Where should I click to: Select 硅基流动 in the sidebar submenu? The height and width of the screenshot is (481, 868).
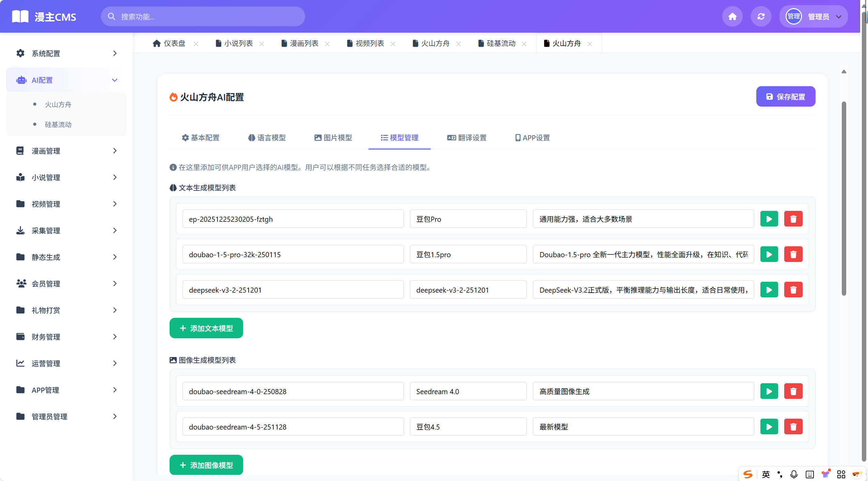pyautogui.click(x=58, y=124)
